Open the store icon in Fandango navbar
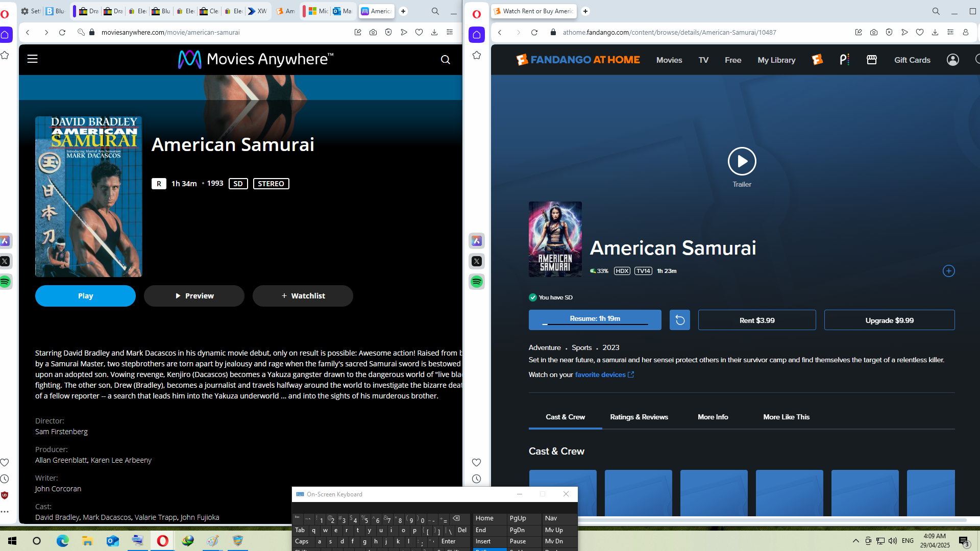980x551 pixels. coord(872,60)
